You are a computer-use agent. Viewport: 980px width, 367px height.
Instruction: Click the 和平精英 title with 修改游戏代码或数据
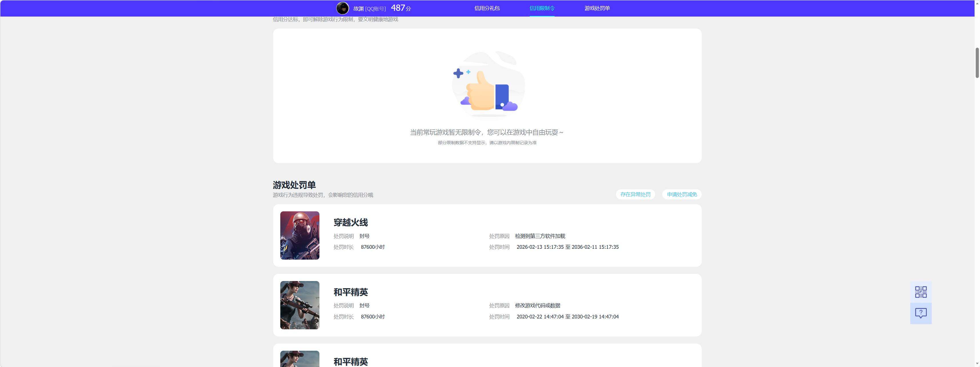click(x=350, y=292)
